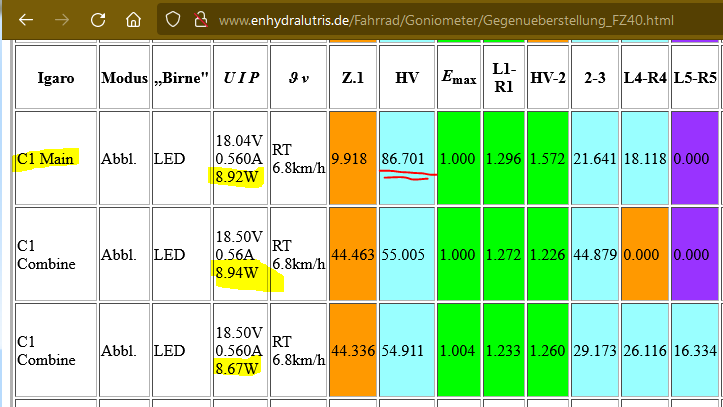Go to the home page icon
The image size is (723, 407).
(134, 20)
